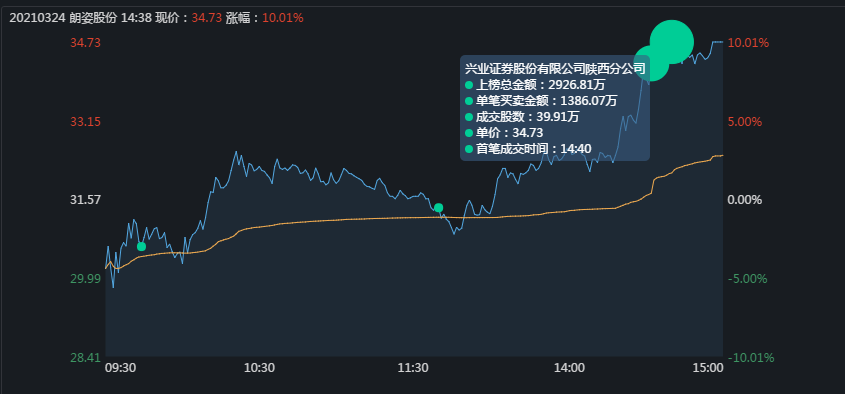Click the 34.73 top price axis label

tap(86, 43)
